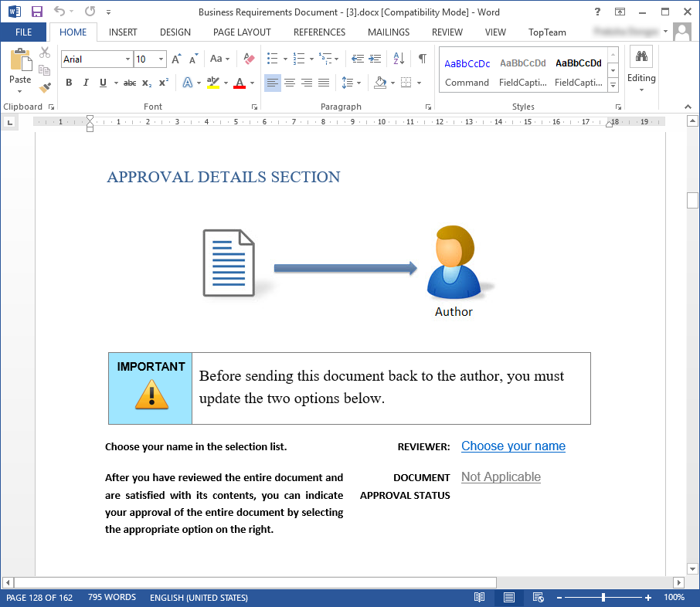The width and height of the screenshot is (700, 607).
Task: Align the text to the right
Action: tap(307, 83)
